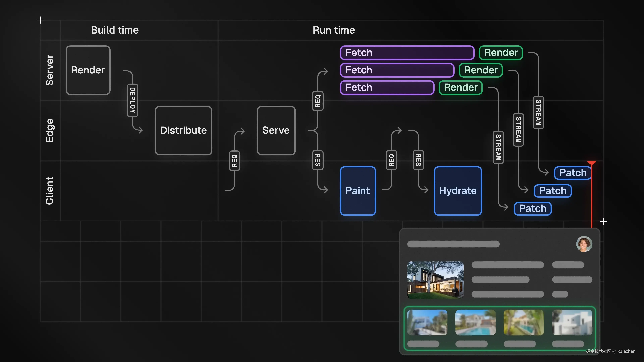The image size is (644, 362).
Task: Click the Paint box in Client row
Action: [358, 191]
